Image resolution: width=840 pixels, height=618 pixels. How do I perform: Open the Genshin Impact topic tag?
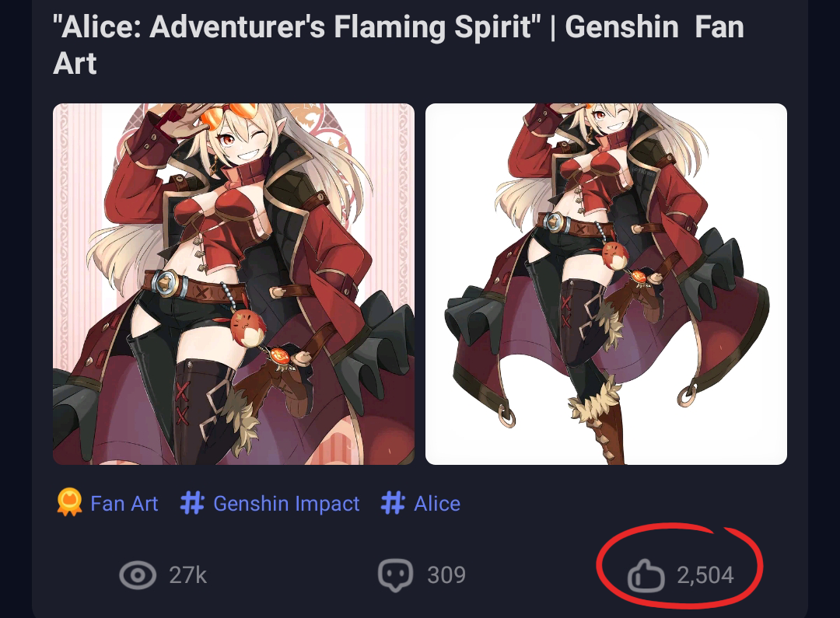tap(286, 504)
